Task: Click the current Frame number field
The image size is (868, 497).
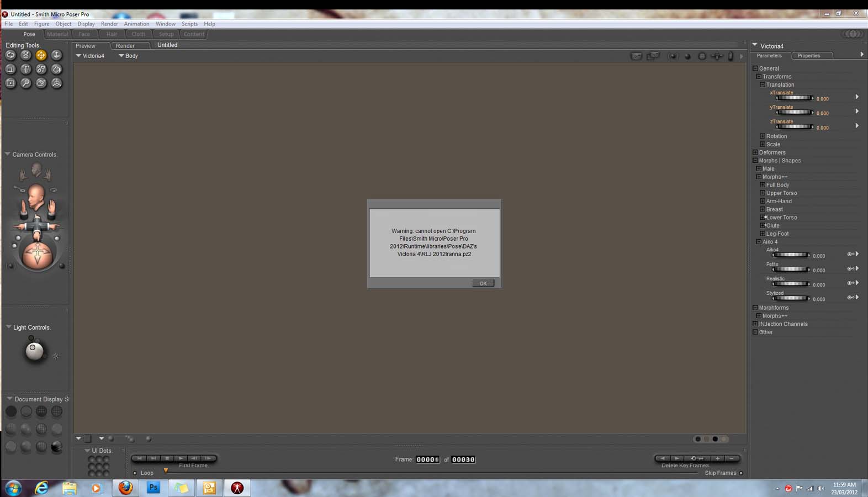Action: [428, 459]
